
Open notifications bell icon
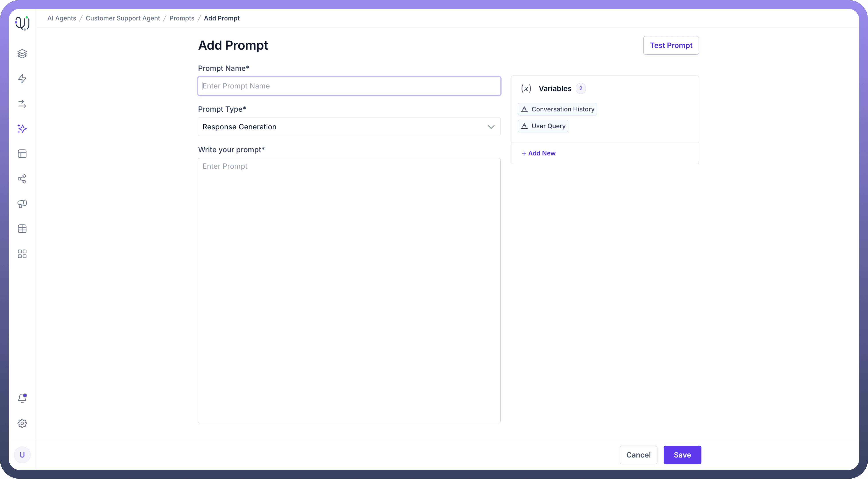(22, 398)
